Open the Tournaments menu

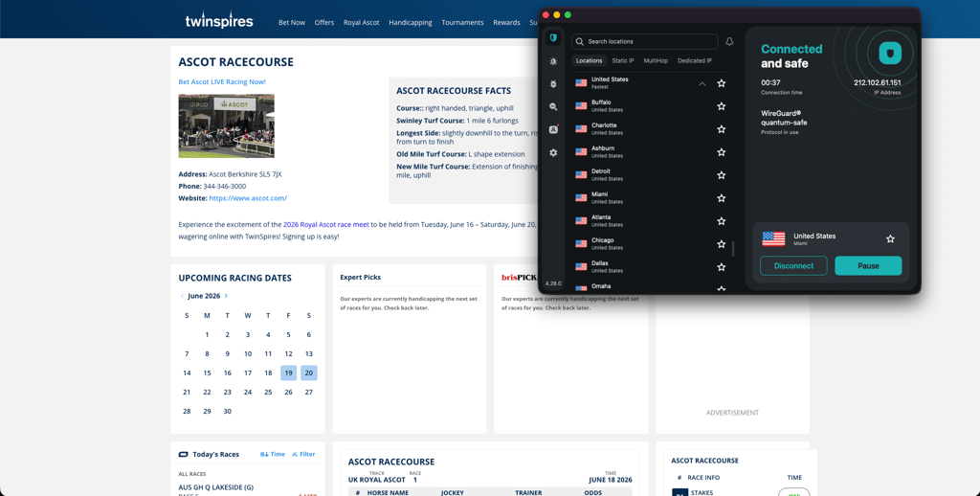point(462,23)
